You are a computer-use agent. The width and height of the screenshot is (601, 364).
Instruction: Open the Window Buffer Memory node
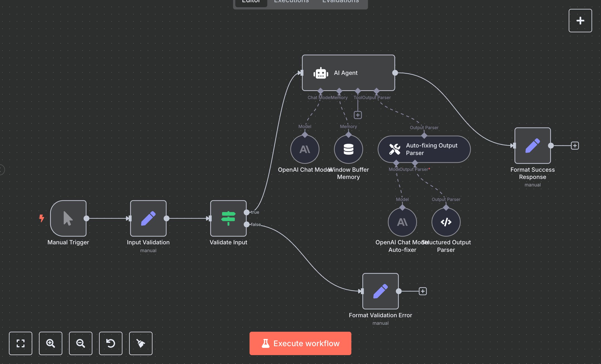(349, 149)
